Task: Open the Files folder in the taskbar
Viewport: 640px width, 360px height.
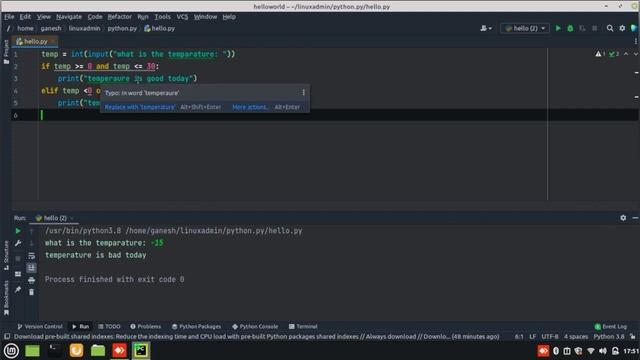Action: pos(98,351)
